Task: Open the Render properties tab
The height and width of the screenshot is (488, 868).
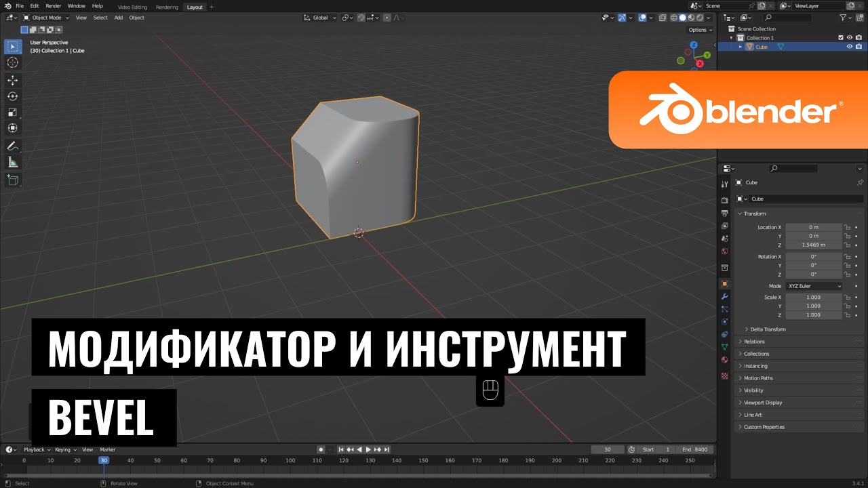Action: click(724, 201)
